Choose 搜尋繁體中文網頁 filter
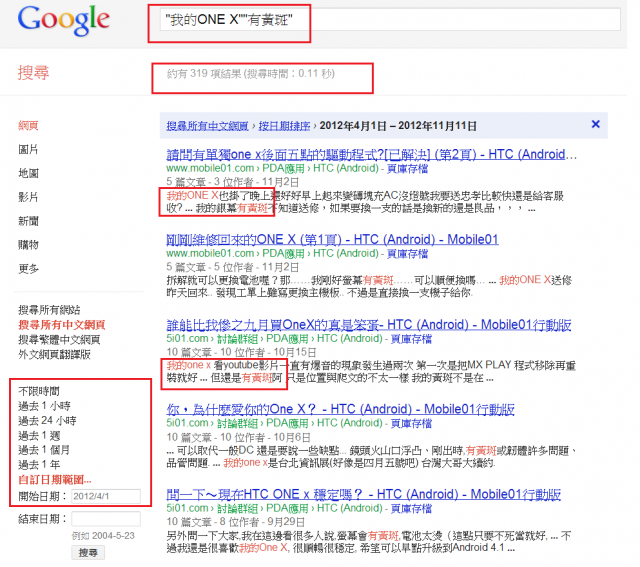The height and width of the screenshot is (567, 640). click(59, 340)
